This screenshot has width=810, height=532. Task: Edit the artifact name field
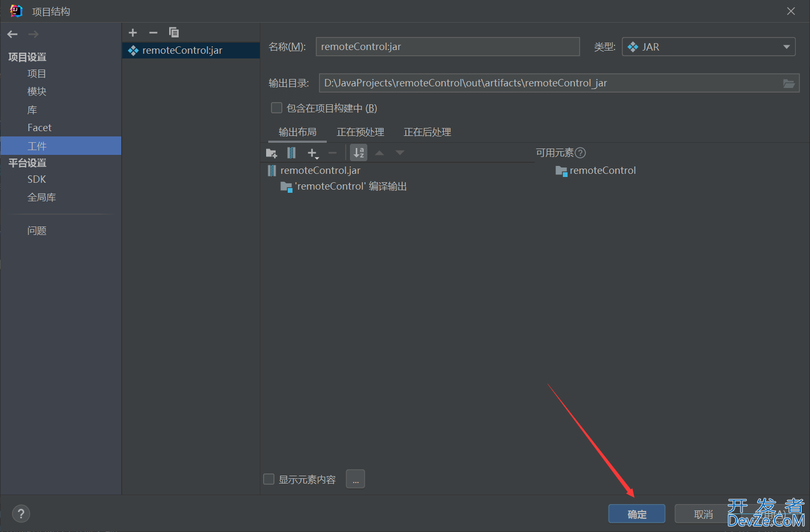pos(447,47)
